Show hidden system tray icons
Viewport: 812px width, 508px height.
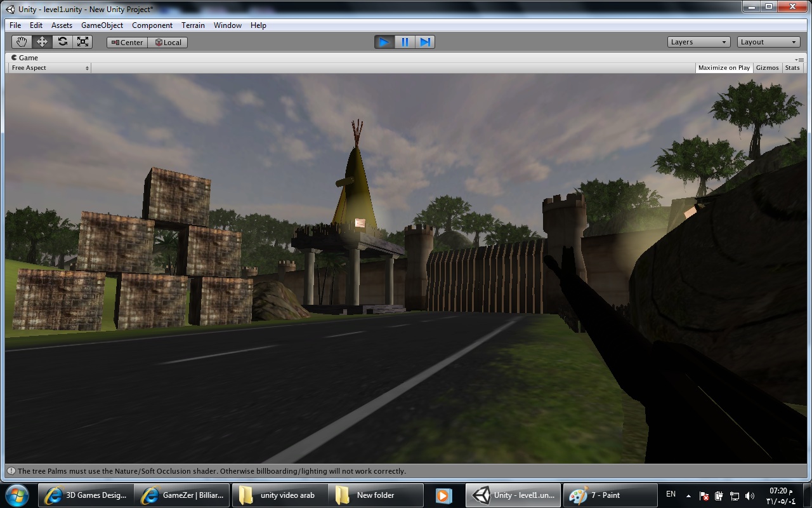click(x=688, y=495)
